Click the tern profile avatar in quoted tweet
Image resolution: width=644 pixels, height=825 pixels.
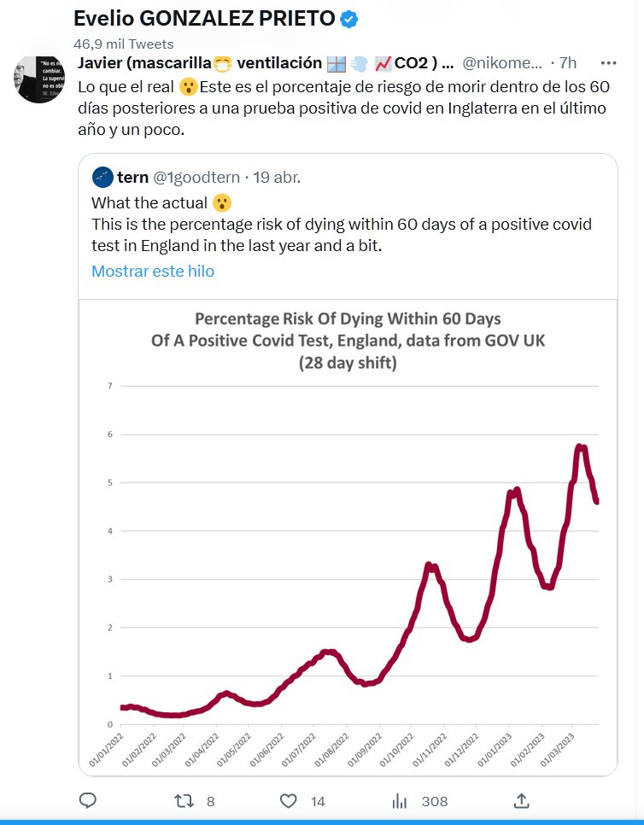[x=102, y=177]
